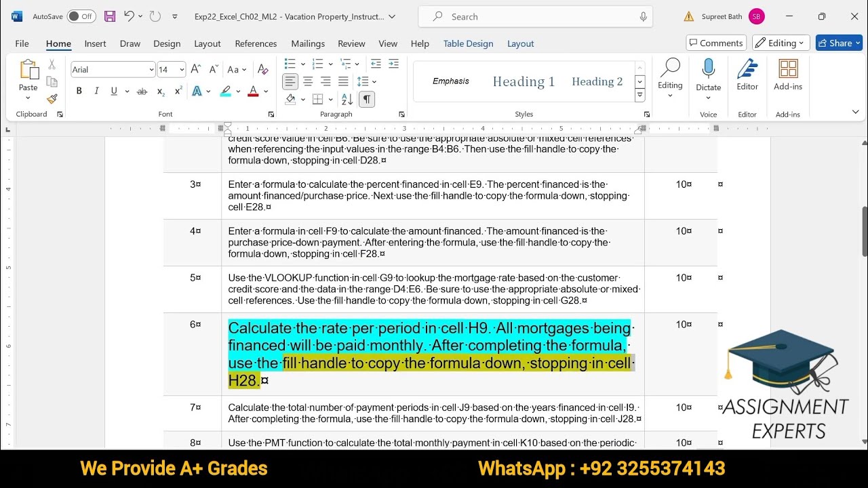
Task: Open the Mailings tab
Action: click(x=308, y=43)
